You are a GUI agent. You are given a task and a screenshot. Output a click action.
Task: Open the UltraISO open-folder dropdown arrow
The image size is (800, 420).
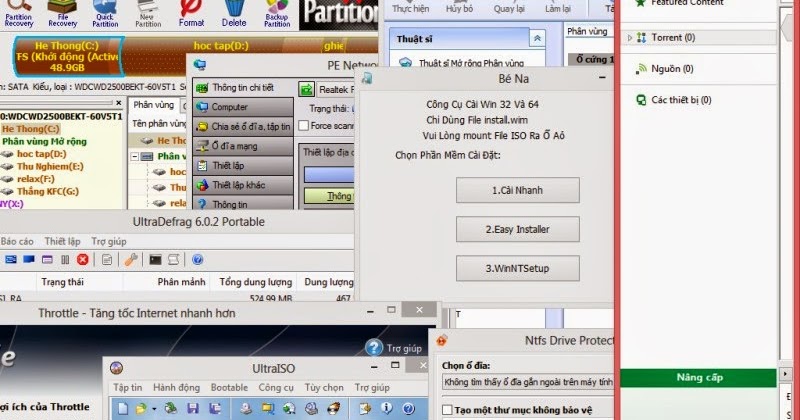tap(154, 409)
